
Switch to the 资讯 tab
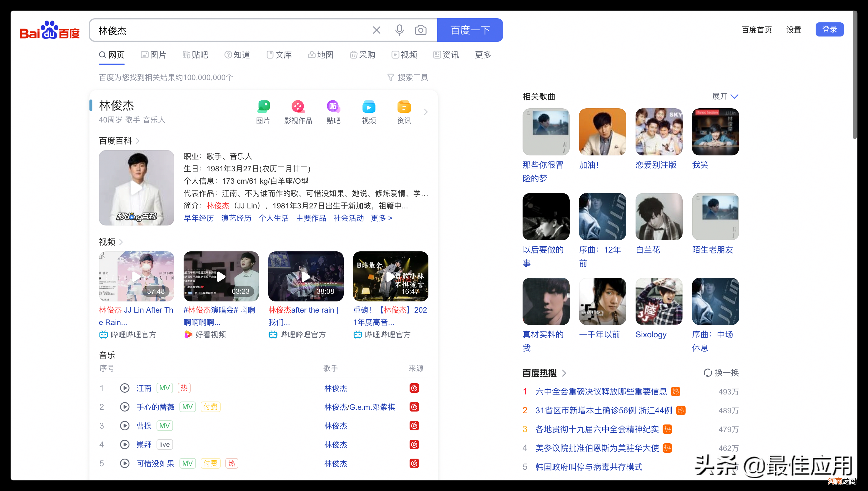(446, 55)
